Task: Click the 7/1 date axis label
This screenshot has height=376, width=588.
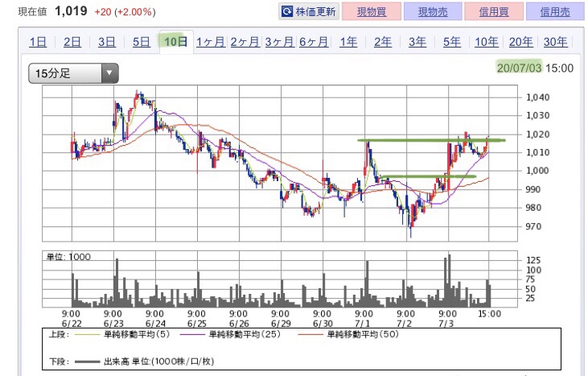Action: pyautogui.click(x=363, y=324)
